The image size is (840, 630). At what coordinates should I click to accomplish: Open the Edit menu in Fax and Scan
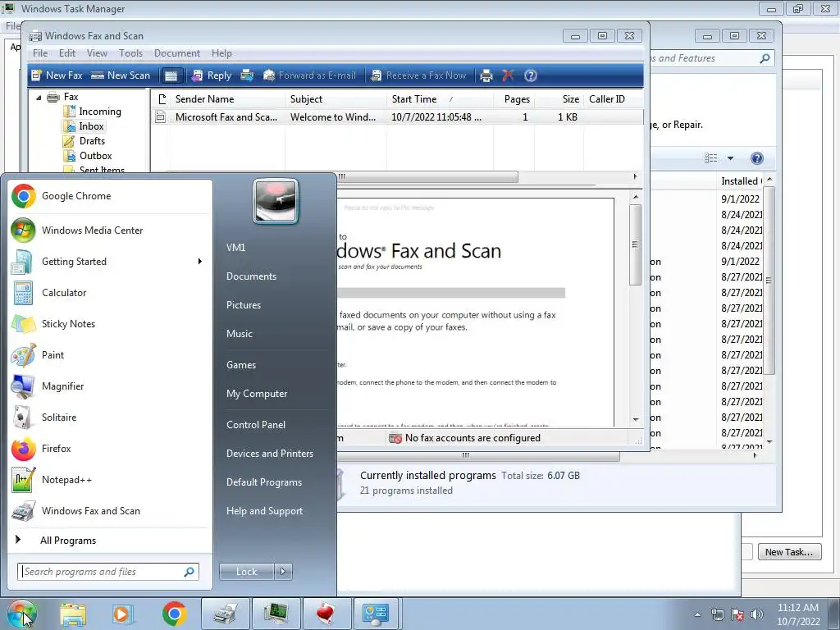pyautogui.click(x=67, y=53)
